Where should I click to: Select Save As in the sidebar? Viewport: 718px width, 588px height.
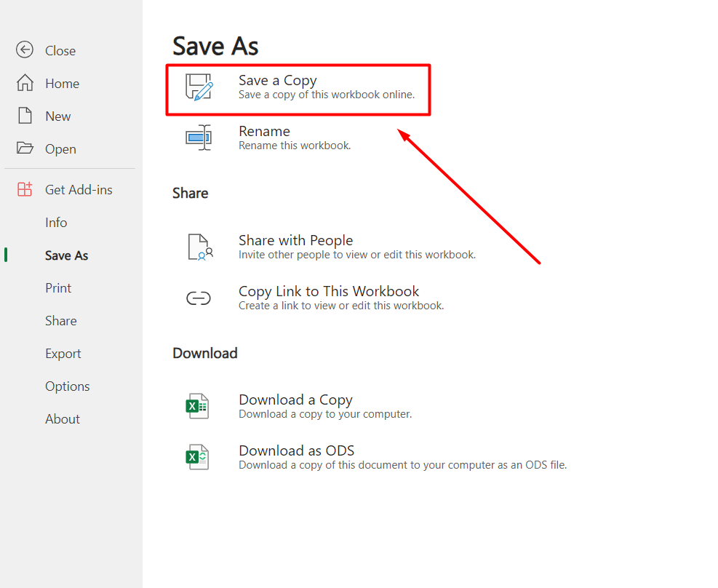click(x=66, y=255)
